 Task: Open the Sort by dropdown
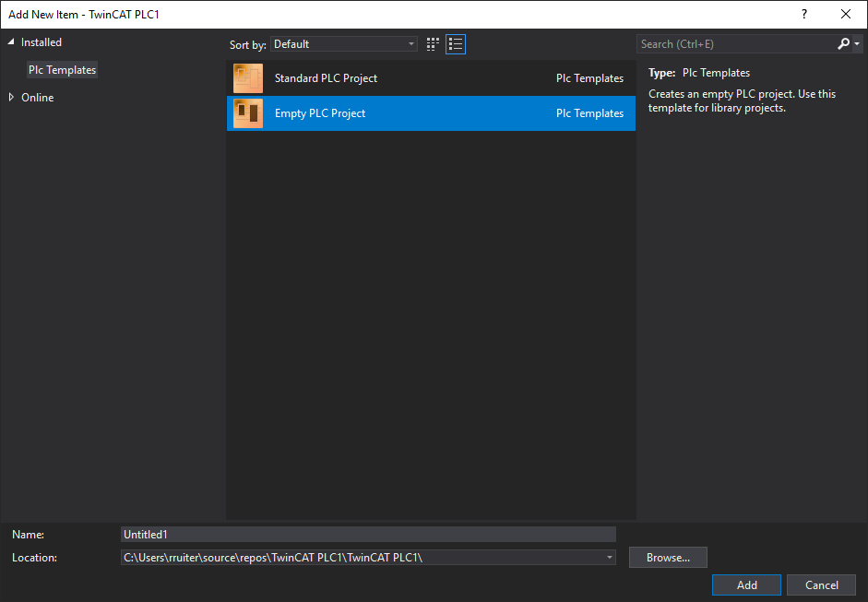point(344,44)
